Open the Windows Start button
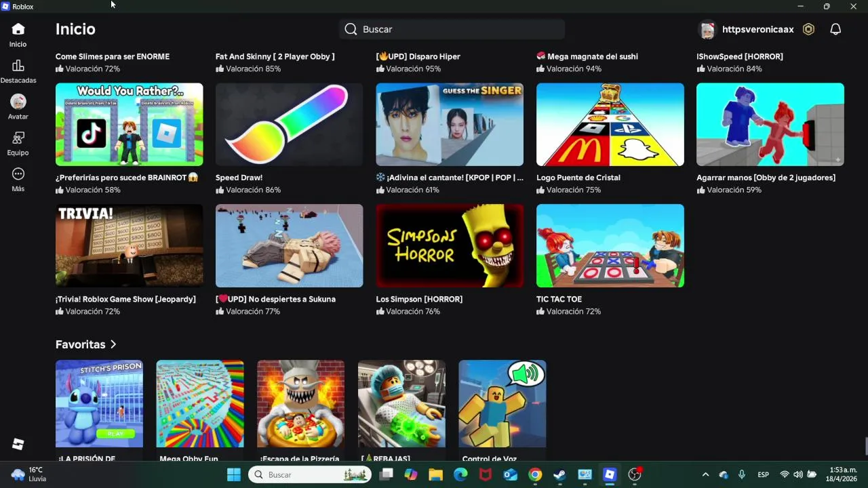 click(x=234, y=474)
